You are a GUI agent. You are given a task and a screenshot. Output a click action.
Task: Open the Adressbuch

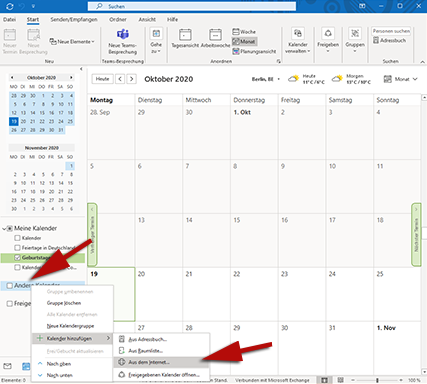coord(389,40)
